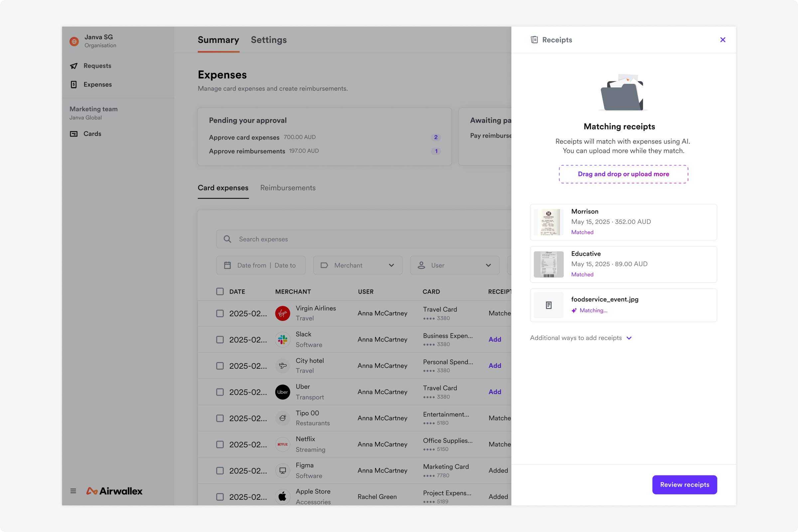Open the Morrison receipt thumbnail
798x532 pixels.
point(548,222)
